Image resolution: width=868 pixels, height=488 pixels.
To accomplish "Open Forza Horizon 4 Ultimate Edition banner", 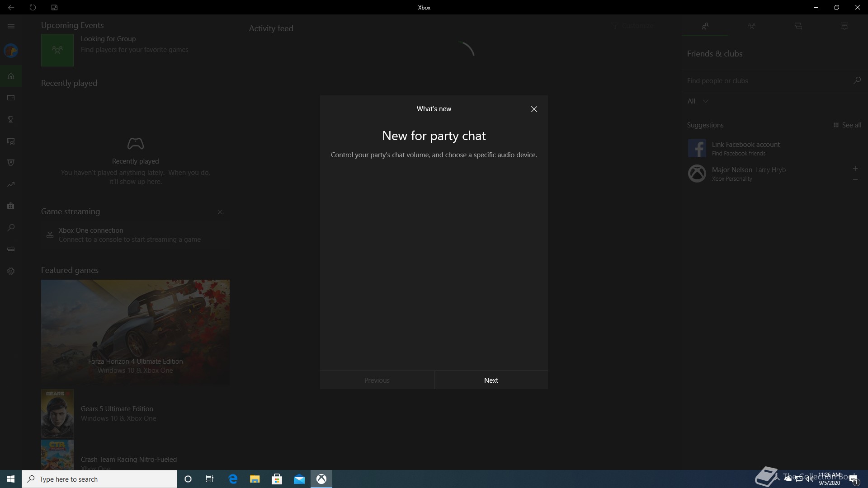I will click(135, 332).
